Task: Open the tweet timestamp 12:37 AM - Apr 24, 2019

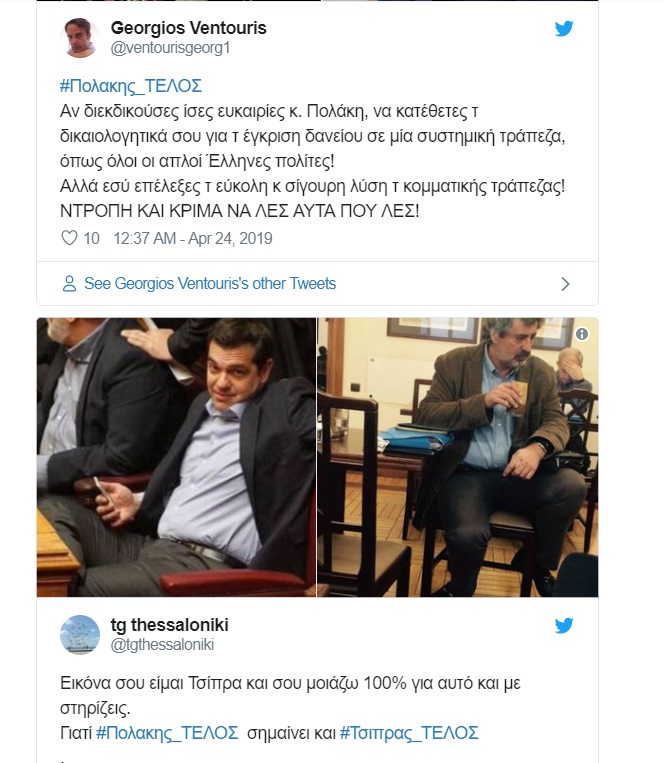Action: [x=193, y=238]
